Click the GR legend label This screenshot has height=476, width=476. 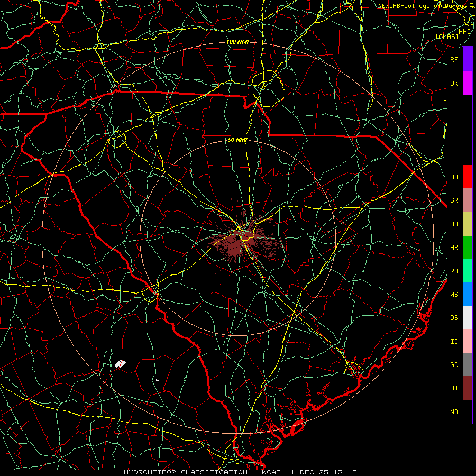coord(454,200)
